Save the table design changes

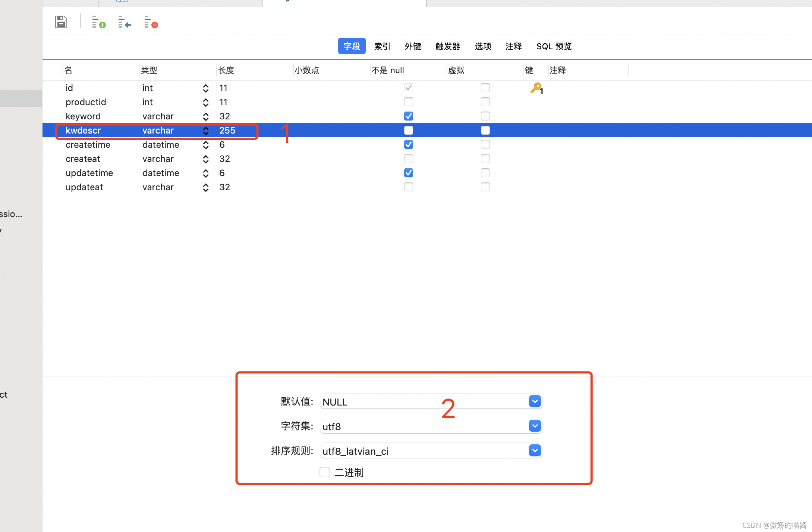(61, 22)
